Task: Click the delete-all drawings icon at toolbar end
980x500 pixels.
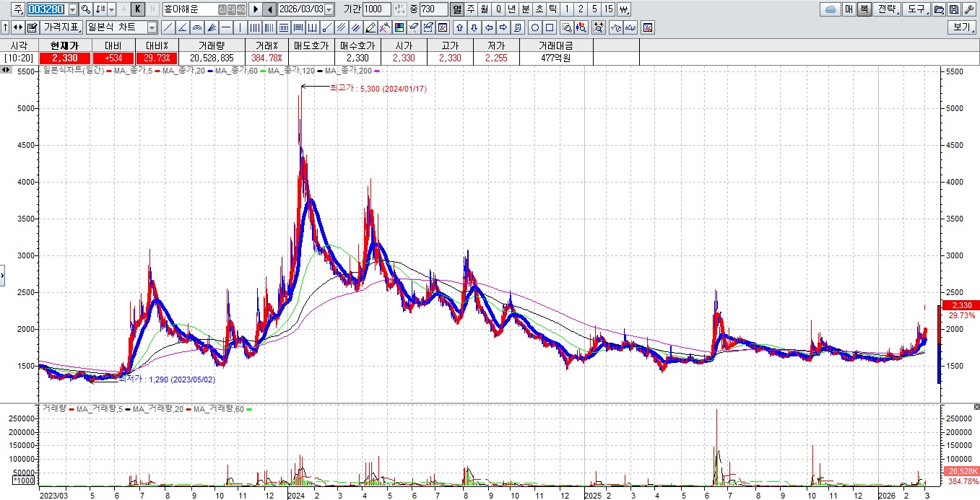Action: [x=648, y=27]
